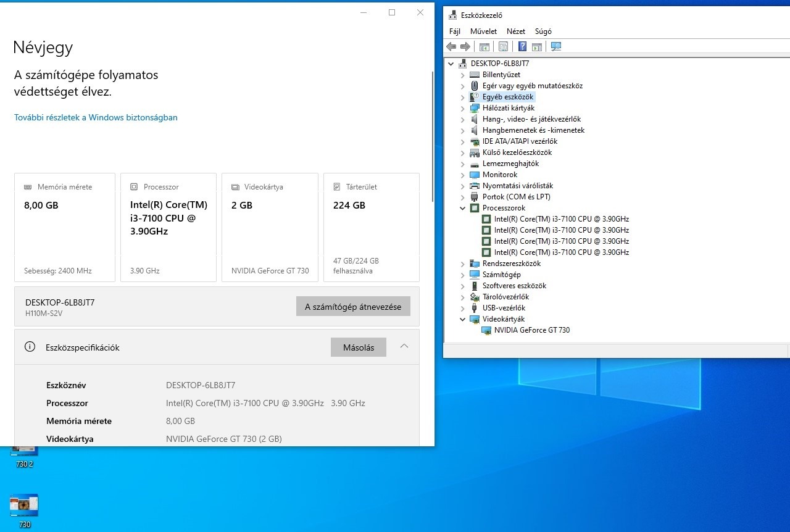The image size is (790, 532).
Task: Click the 'NVIDIA GeForce GT 730 (2 GB)' value
Action: click(x=224, y=439)
